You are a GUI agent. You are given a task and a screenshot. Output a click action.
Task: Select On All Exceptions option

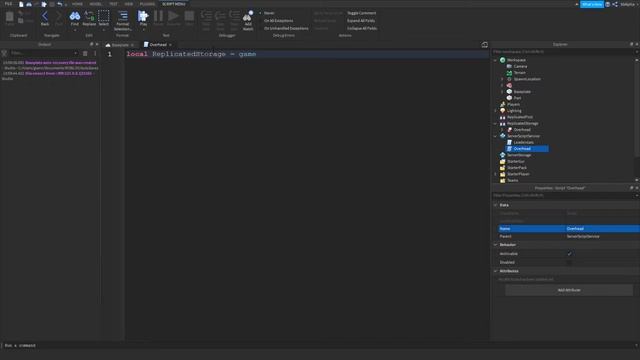278,21
